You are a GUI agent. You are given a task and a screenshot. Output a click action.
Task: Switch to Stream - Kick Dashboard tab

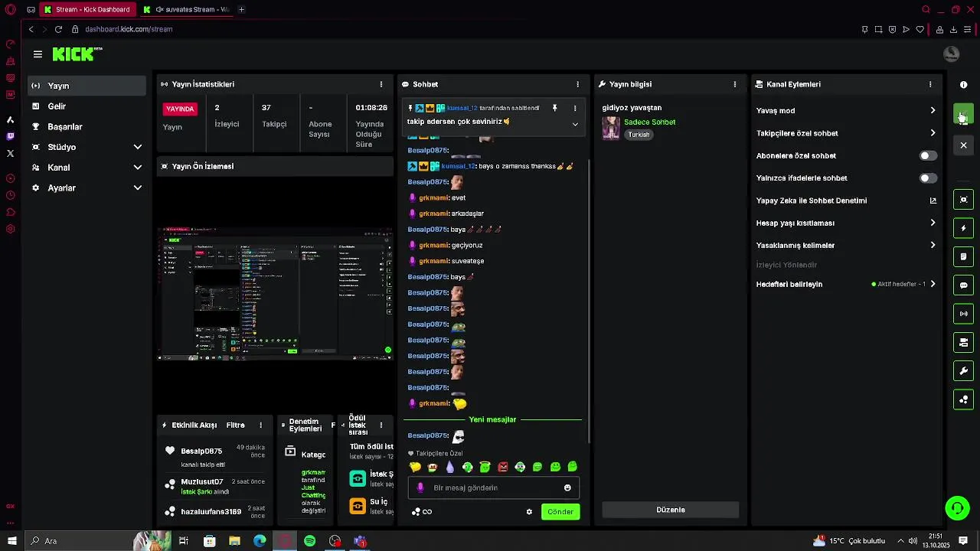click(87, 10)
